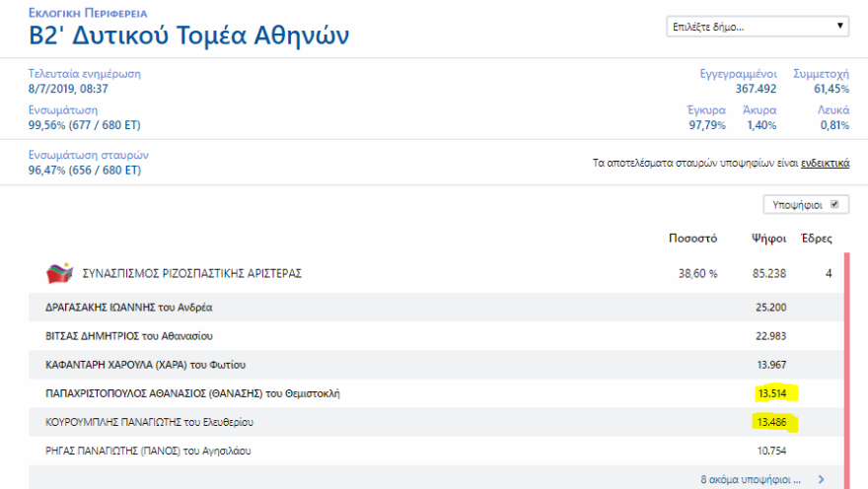Click the Έδρες column header
Image resolution: width=868 pixels, height=489 pixels.
point(817,239)
